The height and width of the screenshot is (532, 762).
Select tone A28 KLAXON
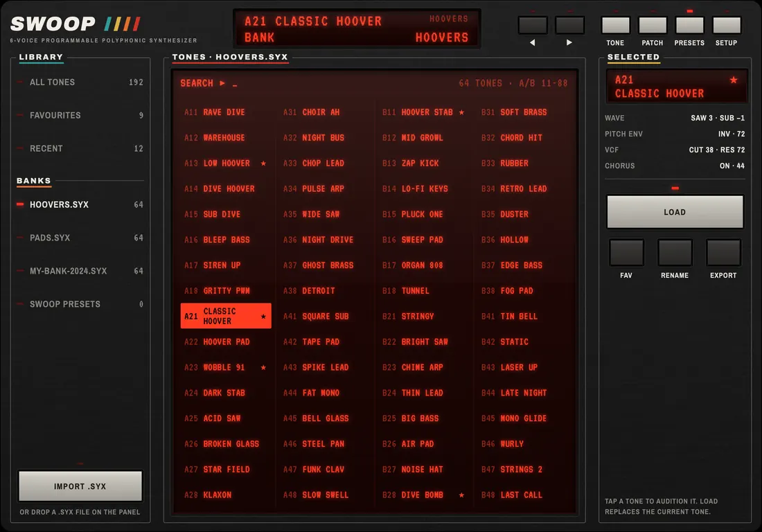coord(226,495)
